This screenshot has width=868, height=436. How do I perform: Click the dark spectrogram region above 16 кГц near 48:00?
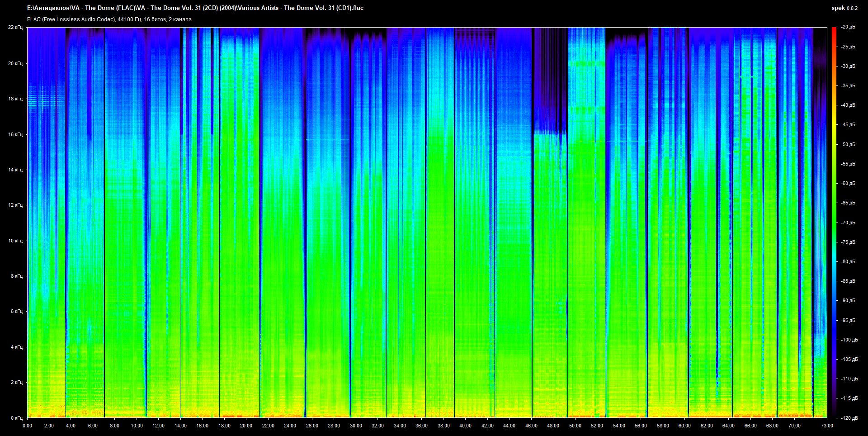549,81
